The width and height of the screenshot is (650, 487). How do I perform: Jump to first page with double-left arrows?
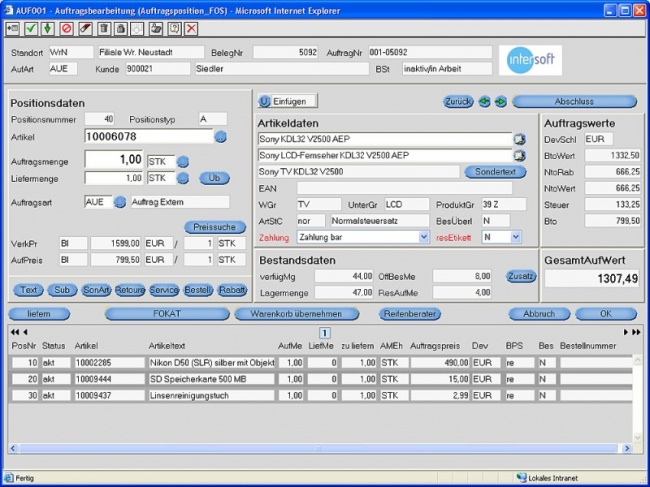(15, 332)
